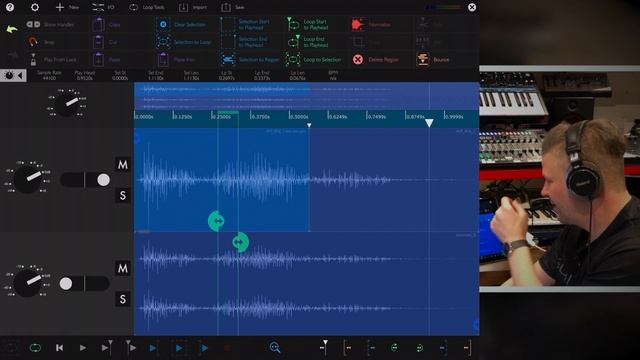
Task: Click the first track's pan slider
Action: 84,180
